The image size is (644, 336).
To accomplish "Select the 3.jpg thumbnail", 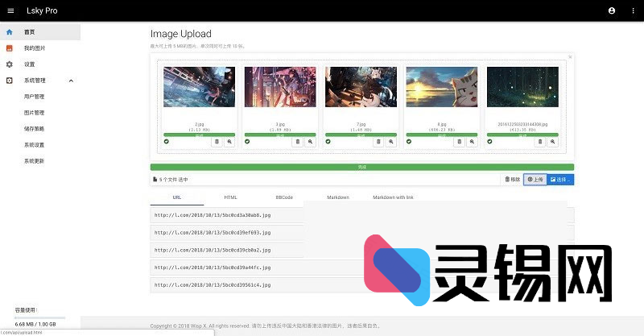I will click(280, 87).
